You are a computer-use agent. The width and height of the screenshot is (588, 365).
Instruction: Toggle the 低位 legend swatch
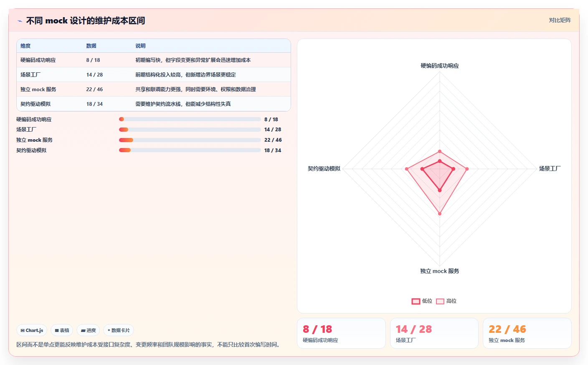(416, 301)
